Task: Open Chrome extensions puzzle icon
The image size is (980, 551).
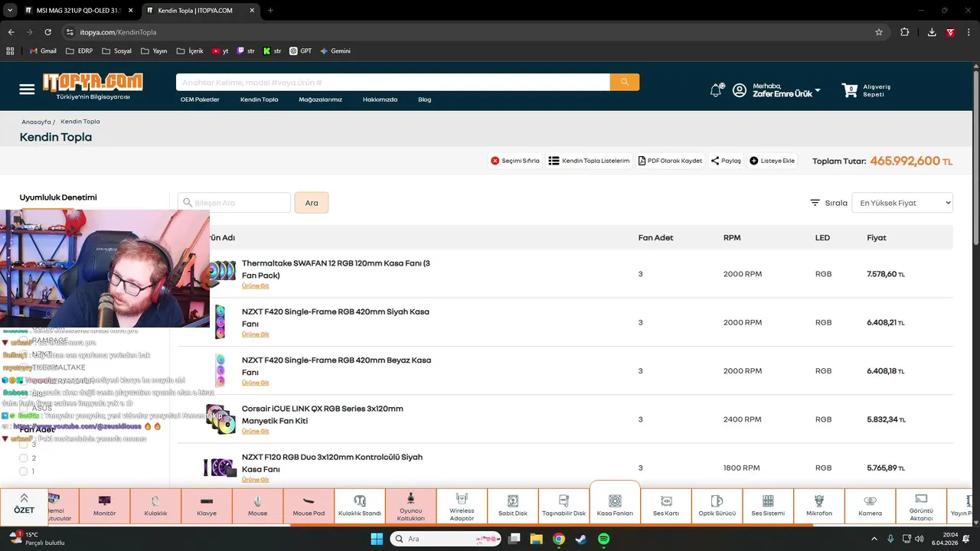Action: 905,32
